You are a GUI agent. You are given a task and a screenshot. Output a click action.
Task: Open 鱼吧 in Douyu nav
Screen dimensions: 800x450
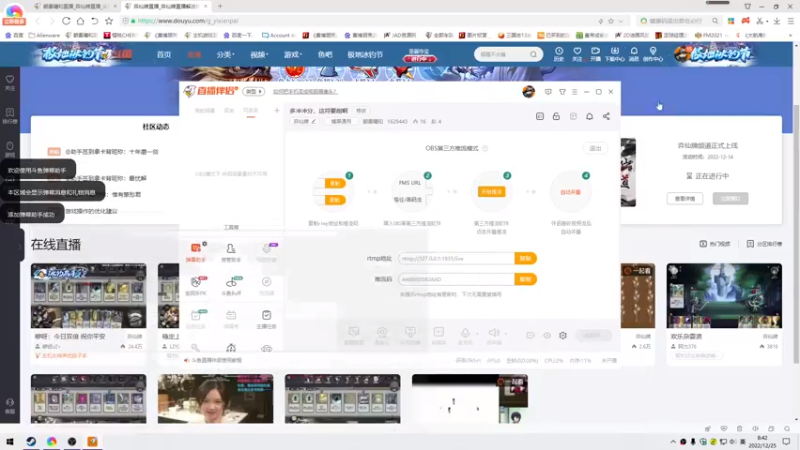tap(324, 55)
